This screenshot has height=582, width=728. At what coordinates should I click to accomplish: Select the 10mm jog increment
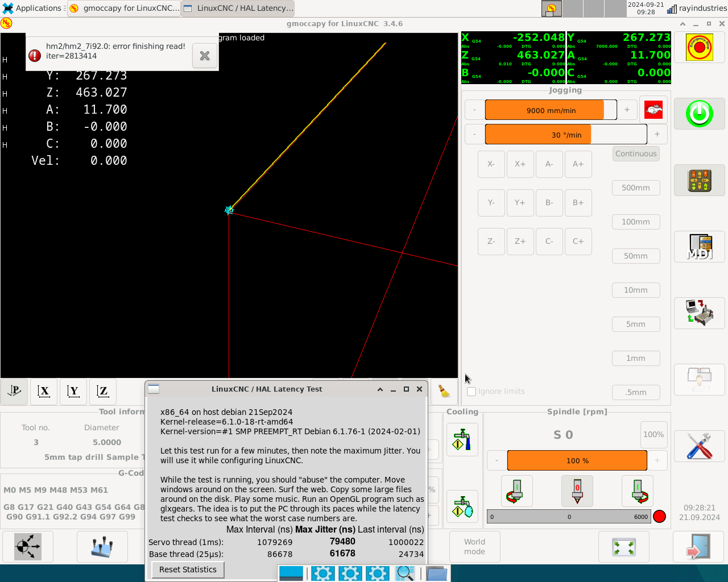(x=636, y=290)
